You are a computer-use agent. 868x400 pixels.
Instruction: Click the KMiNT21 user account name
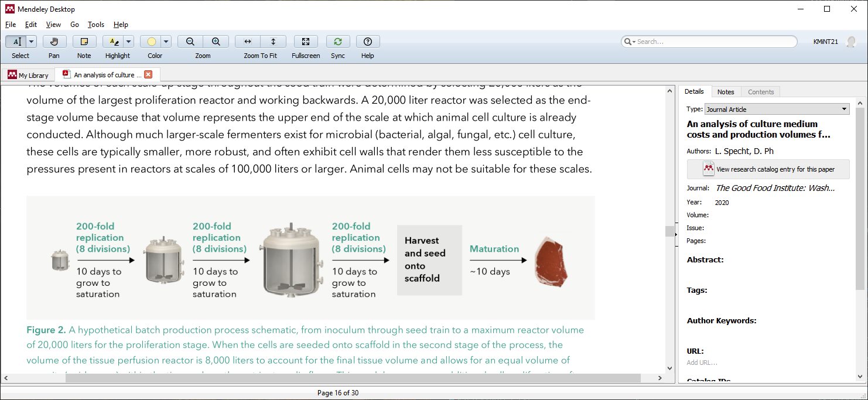tap(826, 42)
